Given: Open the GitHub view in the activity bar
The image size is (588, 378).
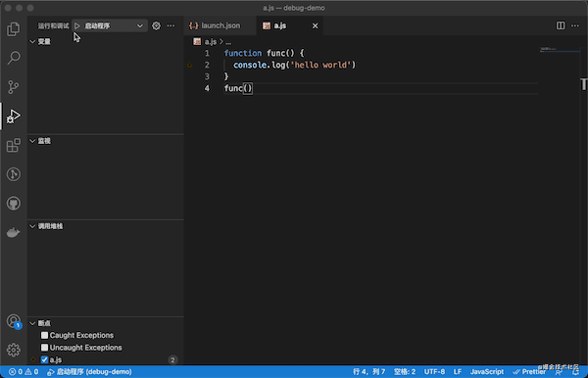Looking at the screenshot, I should click(x=14, y=204).
